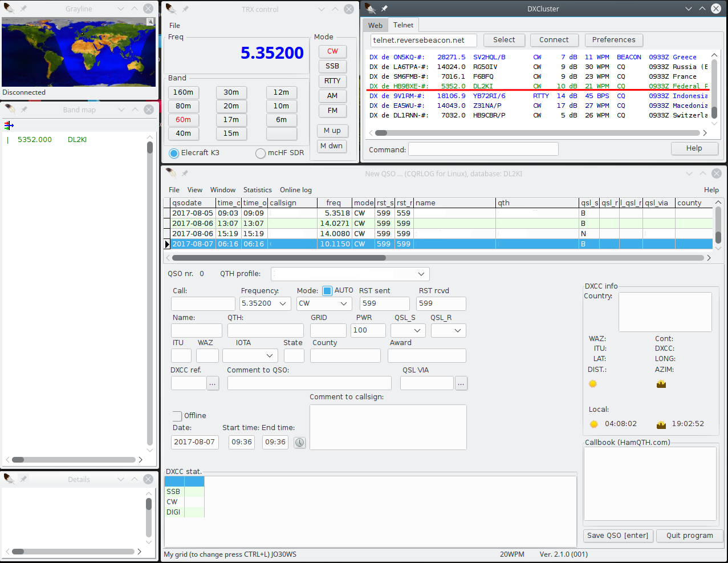Pin the New QSO window
Image resolution: width=728 pixels, height=563 pixels.
click(x=185, y=173)
